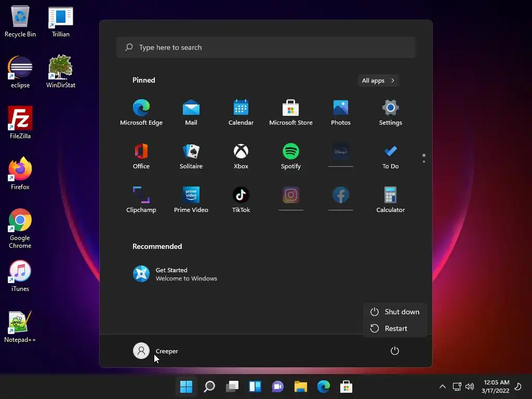Open the clock showing 12:05 AM

coord(495,387)
